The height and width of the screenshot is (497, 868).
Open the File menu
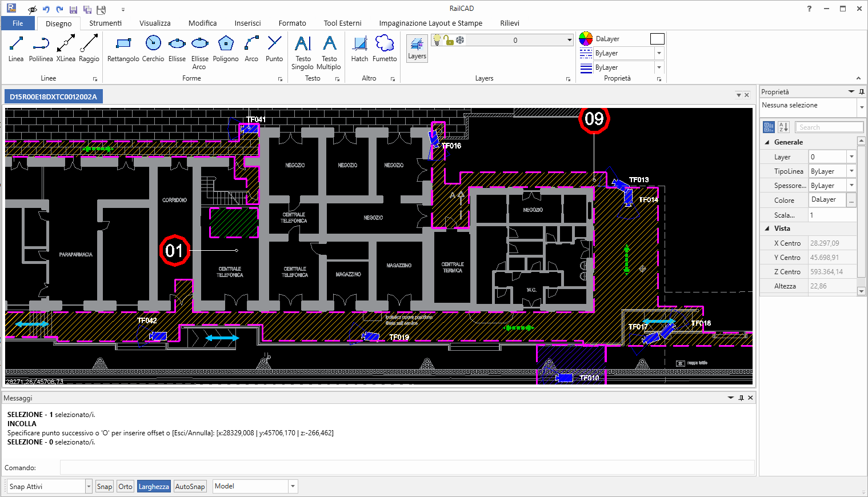(18, 23)
